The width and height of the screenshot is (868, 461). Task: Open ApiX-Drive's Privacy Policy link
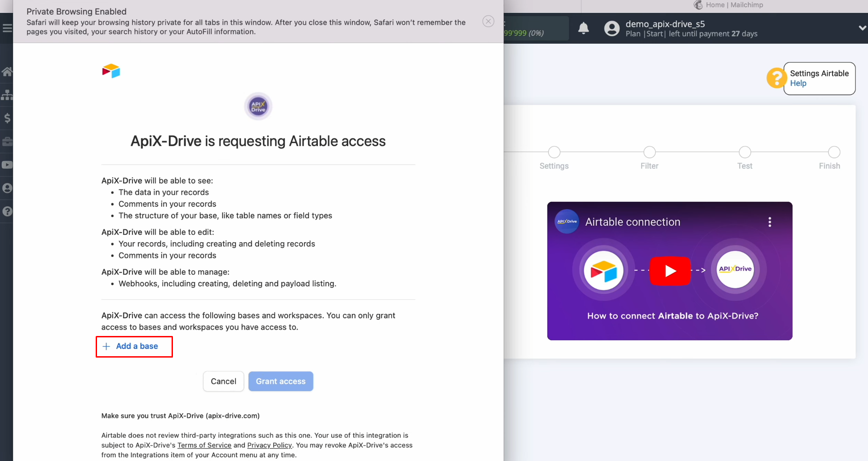click(x=270, y=445)
